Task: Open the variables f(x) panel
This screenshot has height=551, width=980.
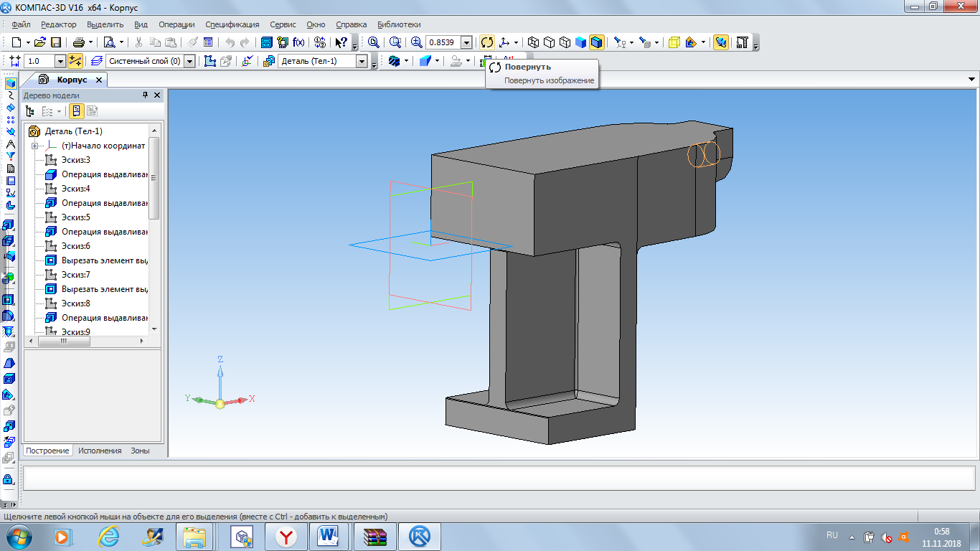Action: tap(298, 42)
